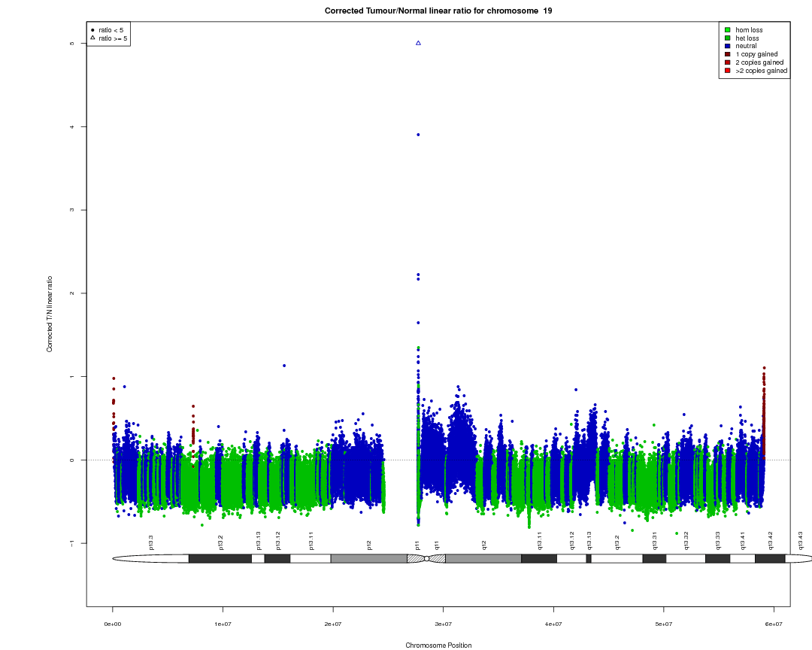Image resolution: width=812 pixels, height=650 pixels.
Task: Click the plot title 'Corrected Tumour/Normal linear ratio for chromosome 19'
Action: tap(438, 11)
